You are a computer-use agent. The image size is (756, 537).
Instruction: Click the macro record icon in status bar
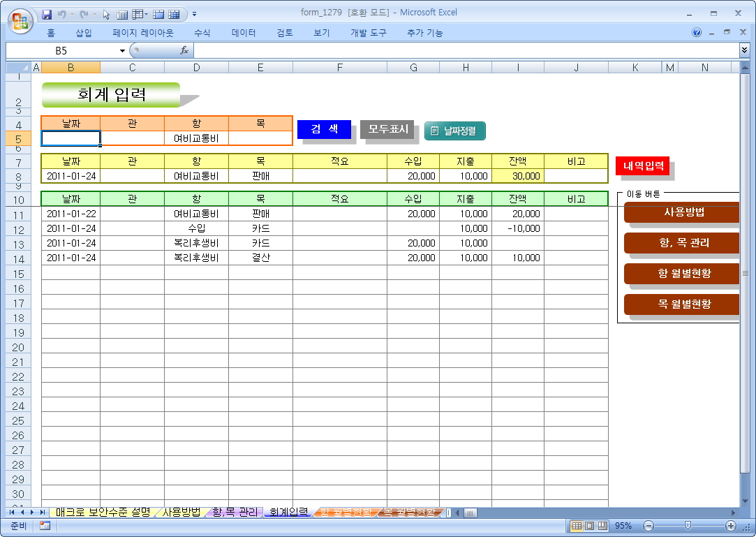pyautogui.click(x=45, y=526)
